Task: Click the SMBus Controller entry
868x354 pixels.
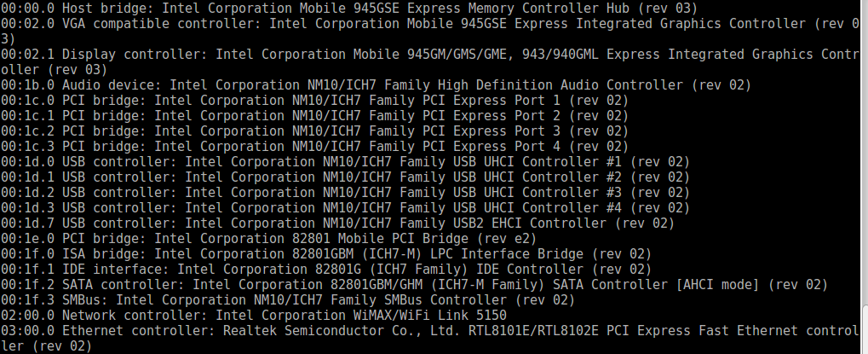Action: point(287,300)
